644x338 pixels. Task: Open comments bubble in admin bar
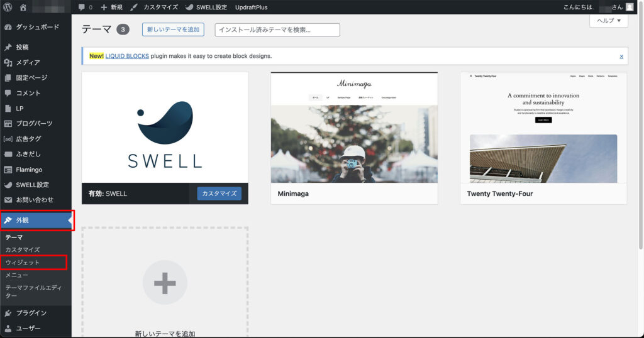point(82,7)
